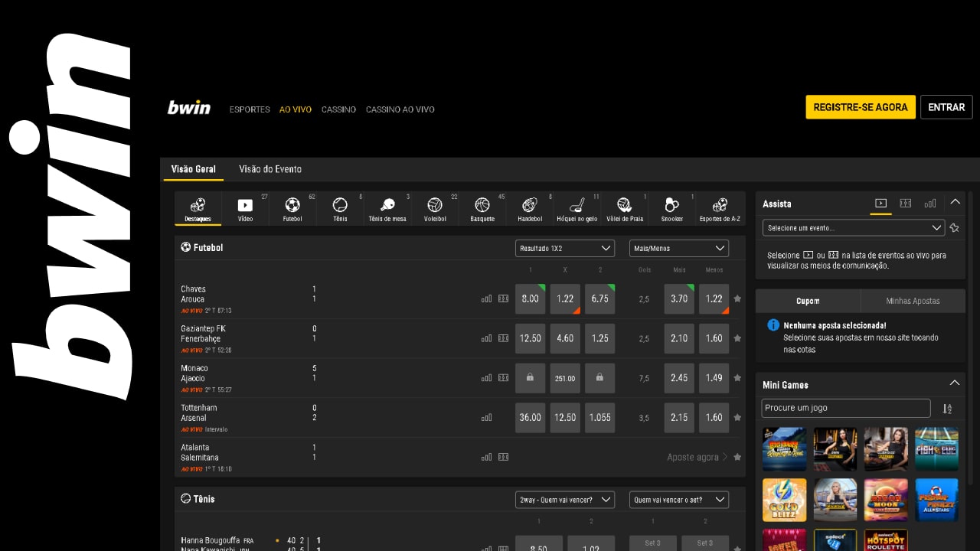Open the Resultado 1X2 dropdown
Screen dimensions: 980x551
point(565,248)
